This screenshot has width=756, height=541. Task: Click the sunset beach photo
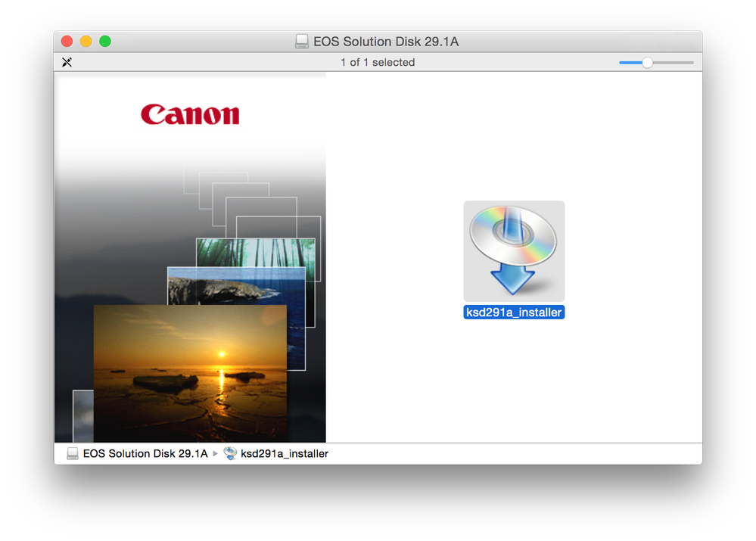190,371
